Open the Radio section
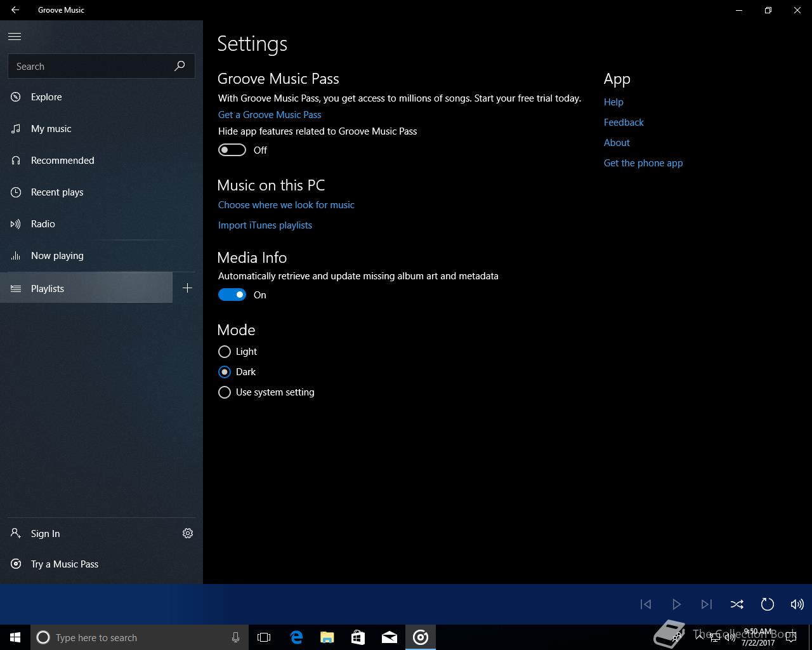This screenshot has width=812, height=650. click(101, 224)
